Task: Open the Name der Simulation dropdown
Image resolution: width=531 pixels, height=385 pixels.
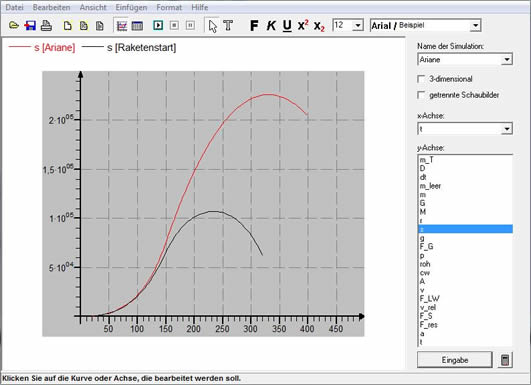Action: 506,60
